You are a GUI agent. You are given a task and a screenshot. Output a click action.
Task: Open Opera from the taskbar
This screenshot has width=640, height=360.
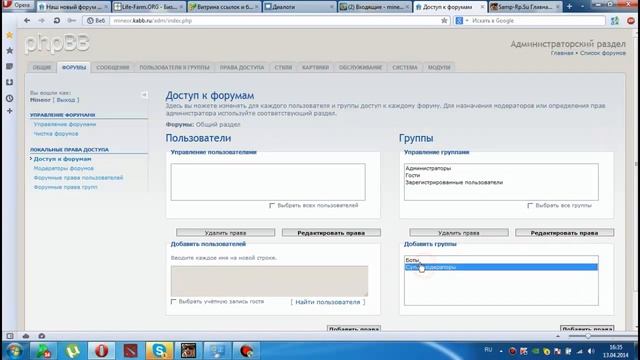(x=101, y=351)
